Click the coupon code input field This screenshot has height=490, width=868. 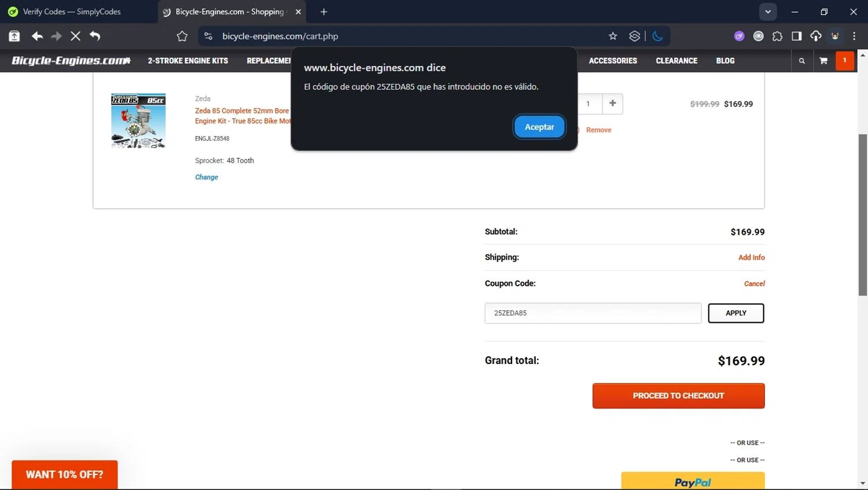(593, 313)
